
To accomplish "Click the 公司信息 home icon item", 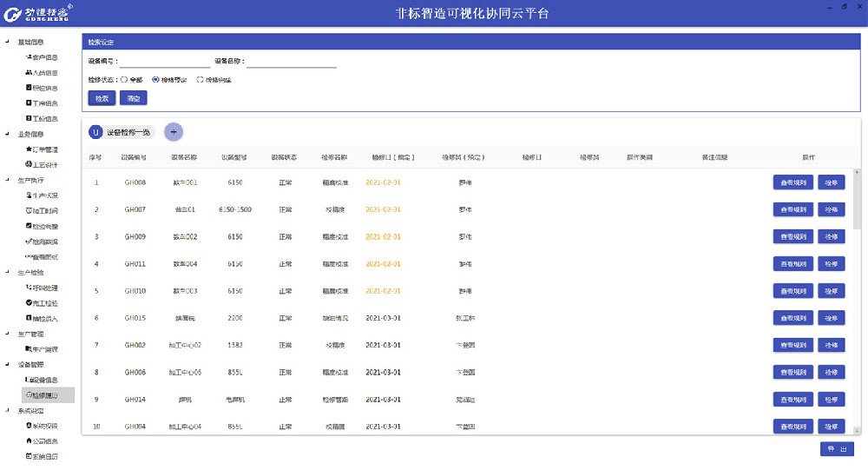I will [29, 440].
